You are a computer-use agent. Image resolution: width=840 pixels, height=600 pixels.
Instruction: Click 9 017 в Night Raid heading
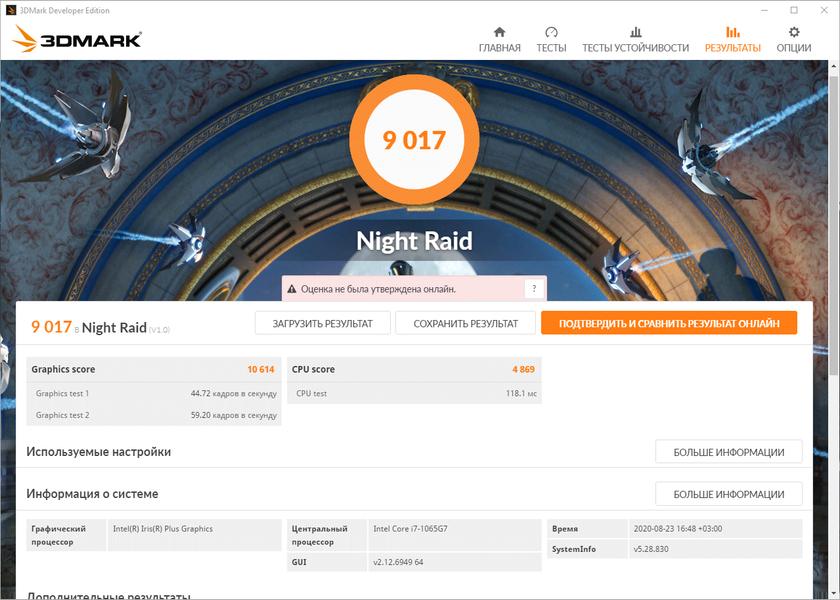pos(100,327)
